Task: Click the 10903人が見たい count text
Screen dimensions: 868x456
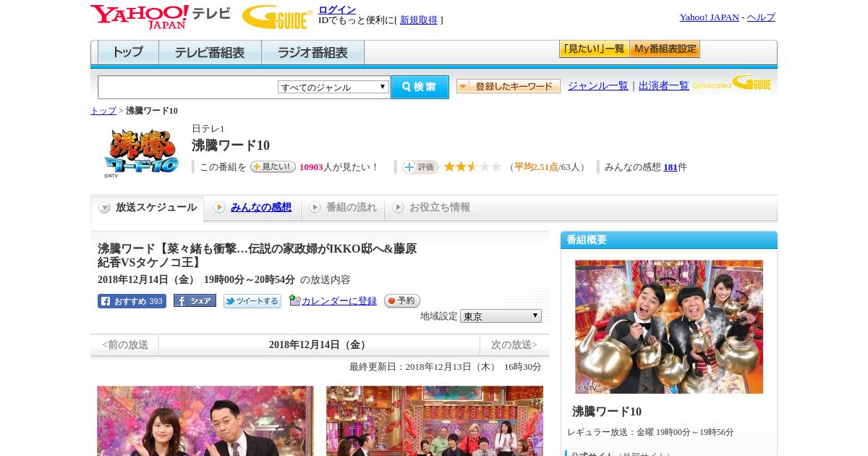Action: pyautogui.click(x=339, y=167)
